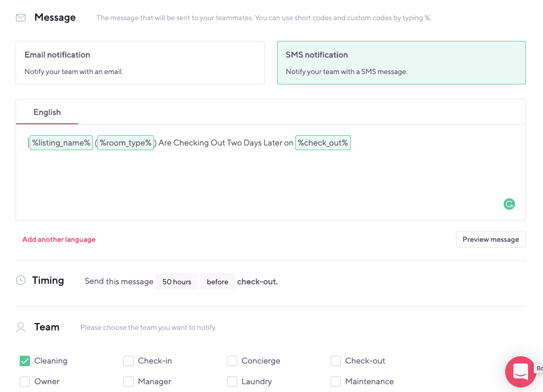
Task: Select the Check-out team checkbox
Action: 336,361
